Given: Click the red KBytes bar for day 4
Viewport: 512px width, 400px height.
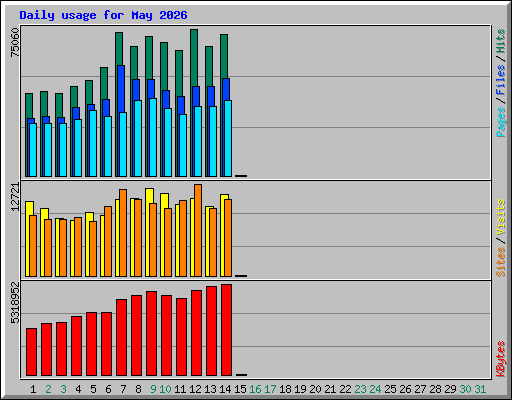Looking at the screenshot, I should (x=76, y=346).
